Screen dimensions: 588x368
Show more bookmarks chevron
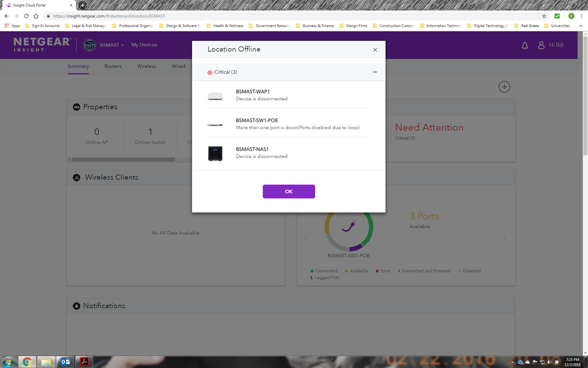(x=581, y=26)
